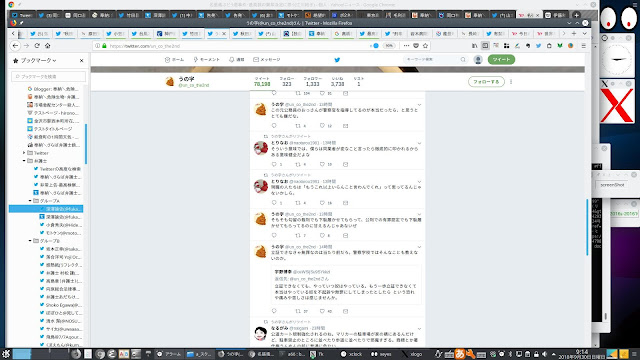Like the tweet quoting 宇野博幸
The image size is (640, 360).
click(322, 311)
